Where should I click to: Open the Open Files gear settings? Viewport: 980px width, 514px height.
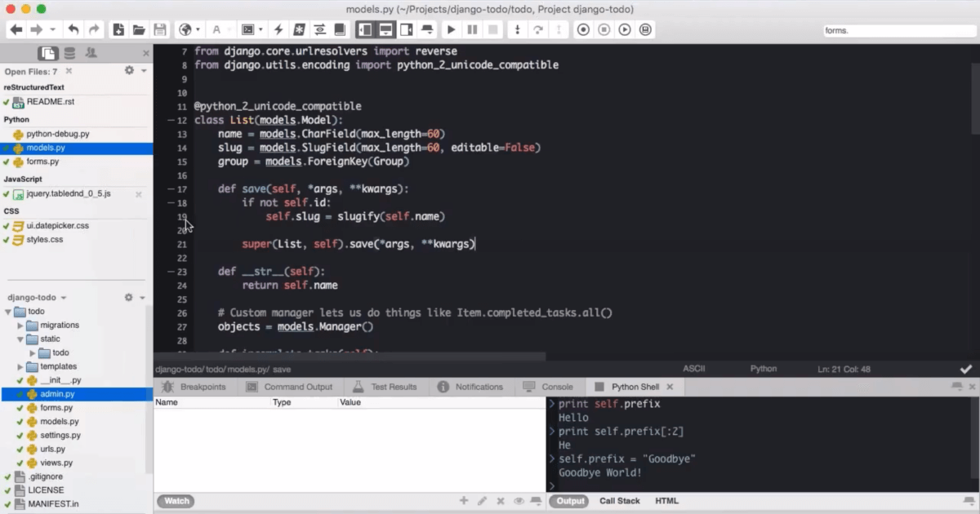click(x=129, y=71)
